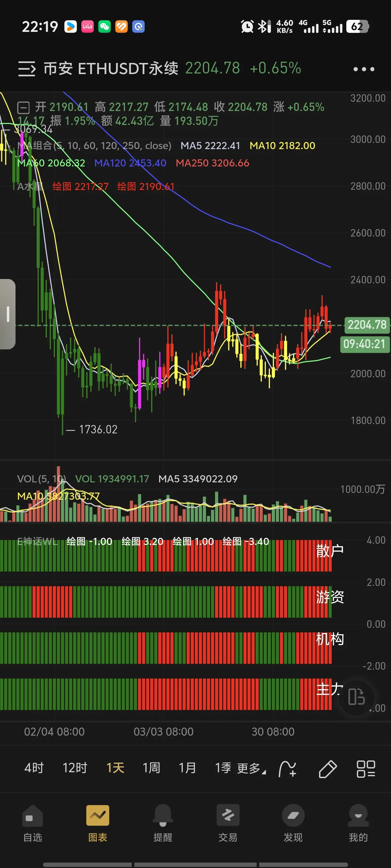This screenshot has height=868, width=391.
Task: Tap the MA60 2068.32 value
Action: [x=51, y=163]
